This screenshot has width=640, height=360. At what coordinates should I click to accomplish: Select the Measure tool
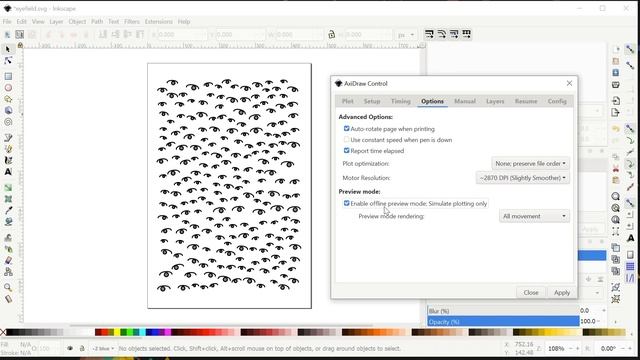8,299
